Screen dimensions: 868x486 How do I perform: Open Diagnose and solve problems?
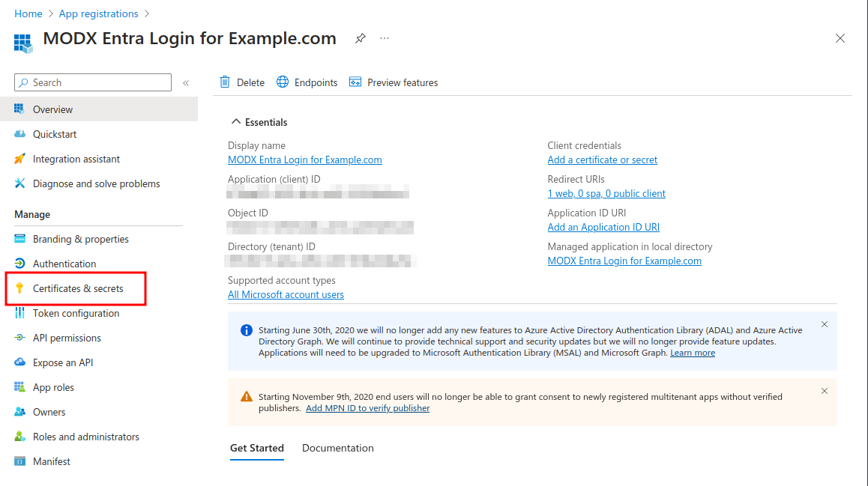tap(96, 183)
